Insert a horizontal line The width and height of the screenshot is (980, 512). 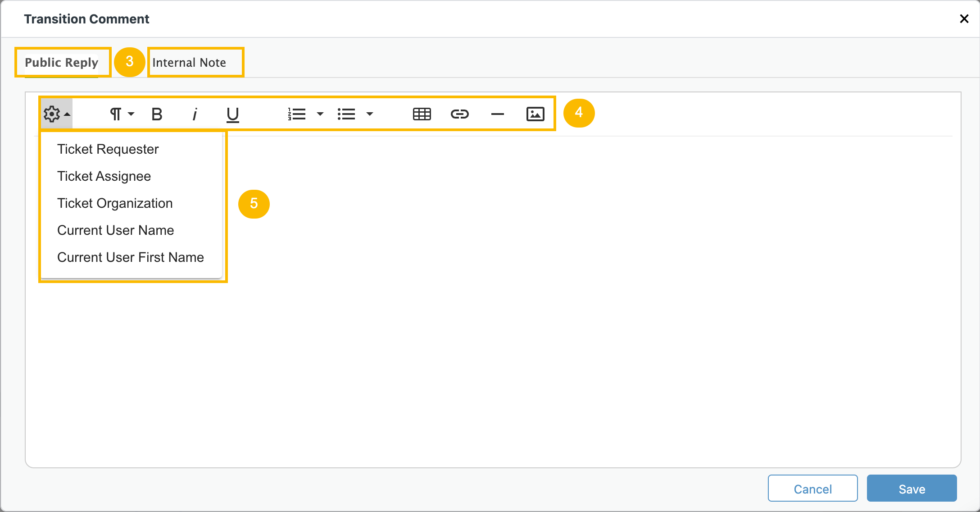498,114
